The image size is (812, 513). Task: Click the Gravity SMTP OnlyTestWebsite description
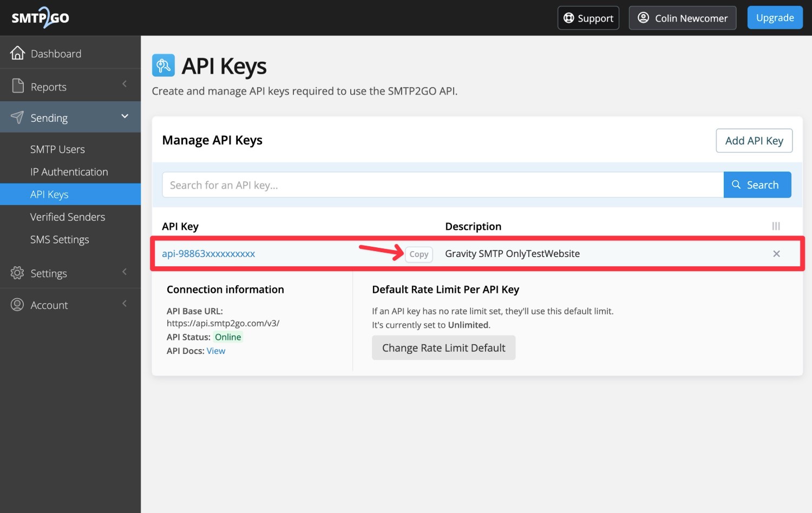click(512, 254)
